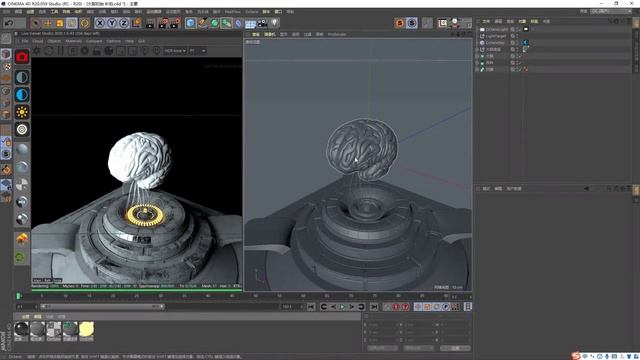
Task: Open the HDR tone mapping dropdown
Action: tap(175, 51)
